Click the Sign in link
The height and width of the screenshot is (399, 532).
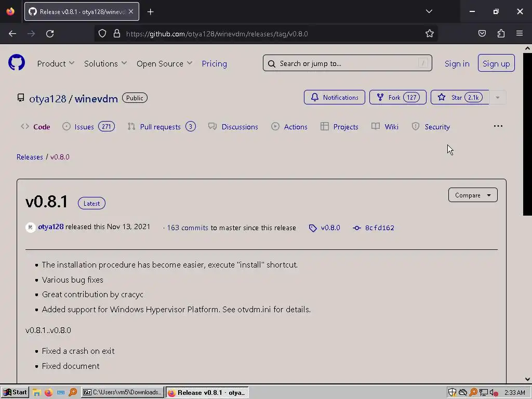click(x=457, y=63)
